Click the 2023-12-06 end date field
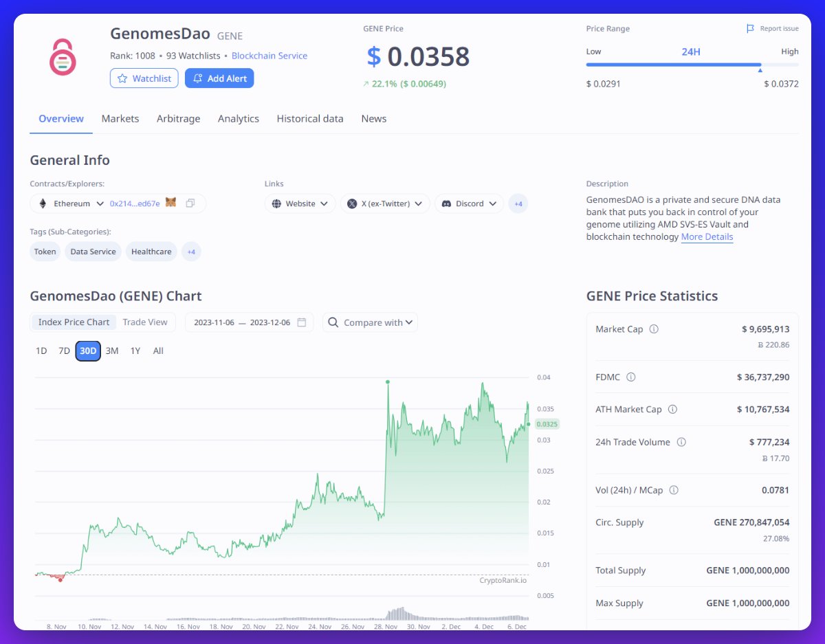This screenshot has width=825, height=644. [270, 322]
